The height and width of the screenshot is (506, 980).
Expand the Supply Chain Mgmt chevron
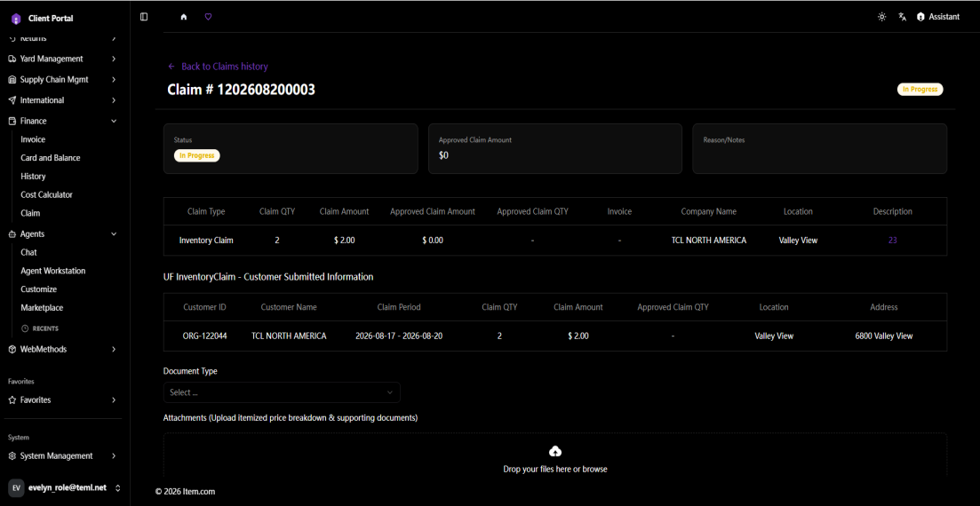114,79
